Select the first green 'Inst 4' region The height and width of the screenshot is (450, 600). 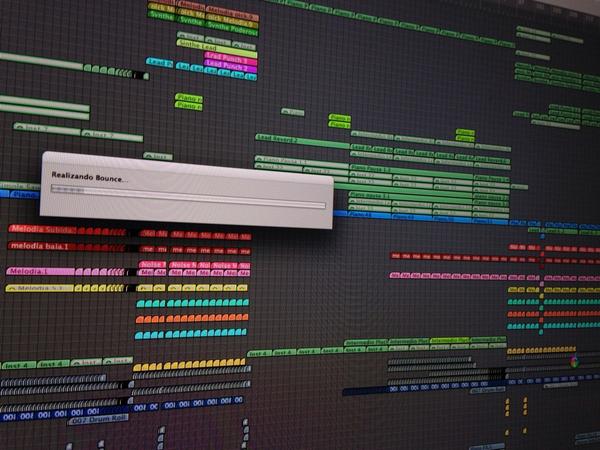[x=19, y=365]
